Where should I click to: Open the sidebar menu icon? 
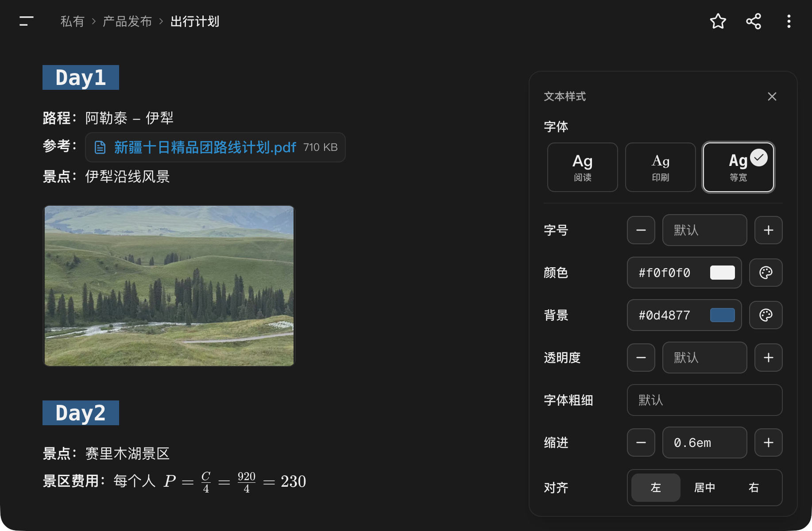click(x=27, y=21)
